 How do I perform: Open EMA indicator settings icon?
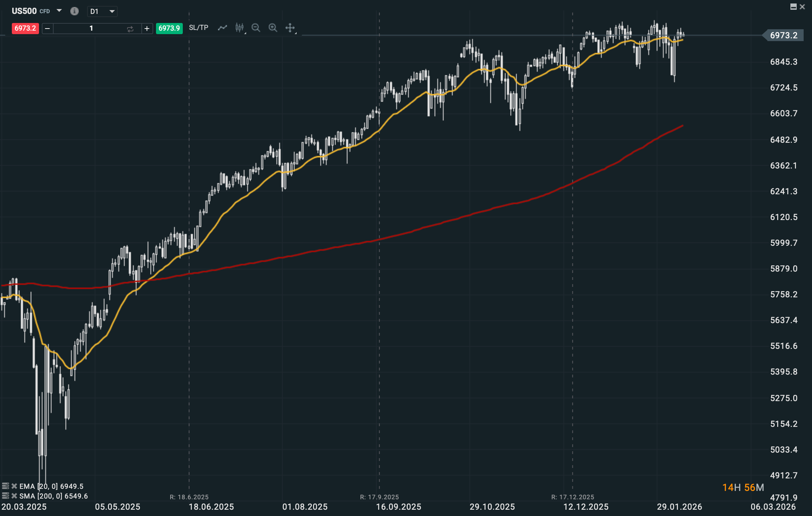pyautogui.click(x=5, y=486)
